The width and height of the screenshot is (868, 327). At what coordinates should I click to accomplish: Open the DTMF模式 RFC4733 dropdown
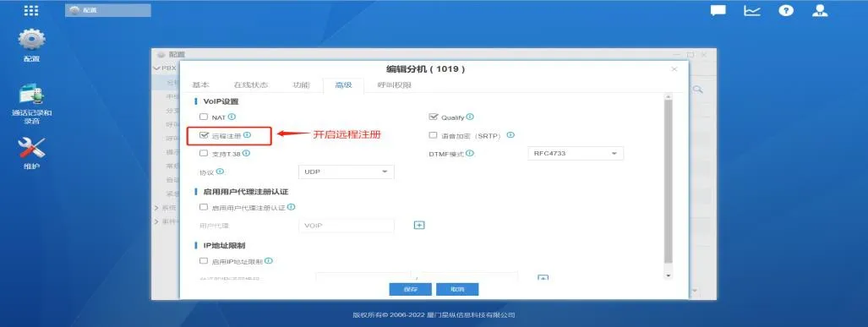(576, 153)
